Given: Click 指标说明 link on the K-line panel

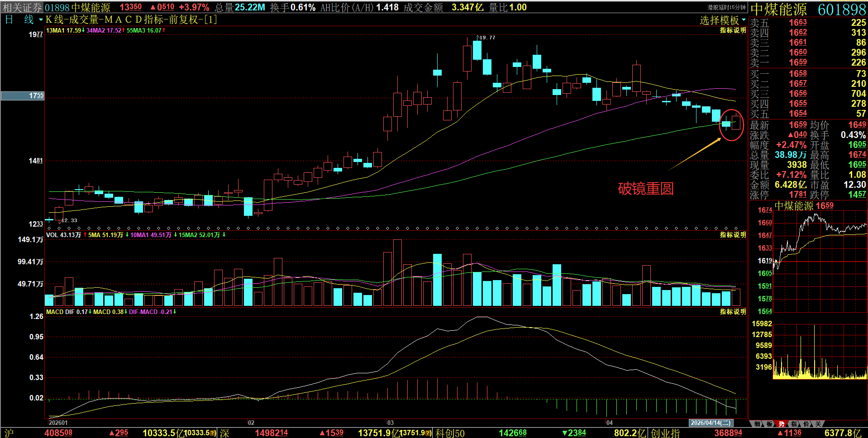Looking at the screenshot, I should click(733, 30).
